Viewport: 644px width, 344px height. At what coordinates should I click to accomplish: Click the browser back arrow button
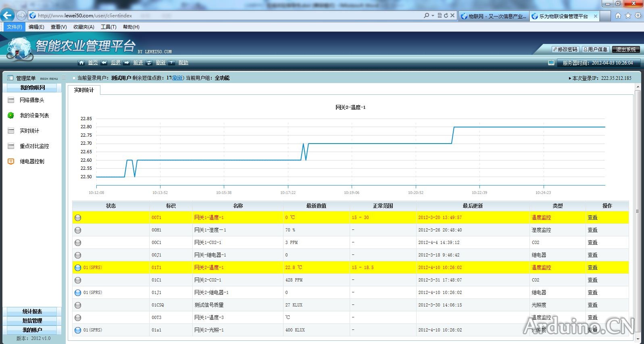(7, 16)
